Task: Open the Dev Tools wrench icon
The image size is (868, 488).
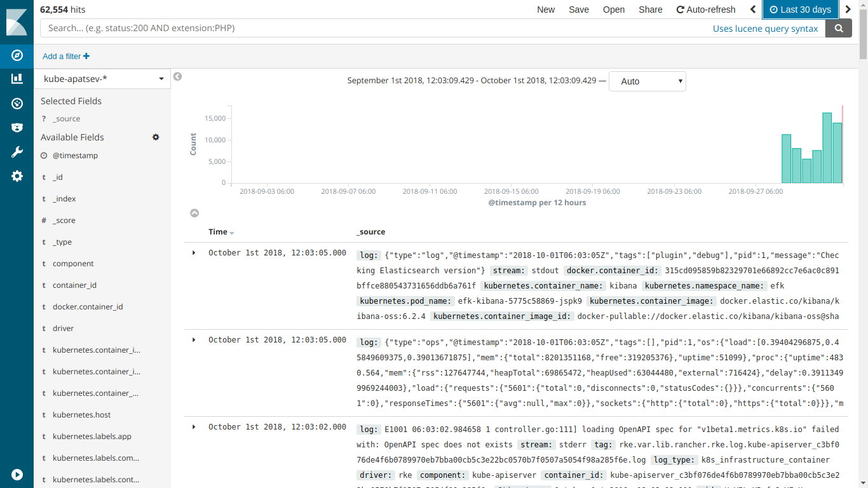Action: [x=17, y=152]
